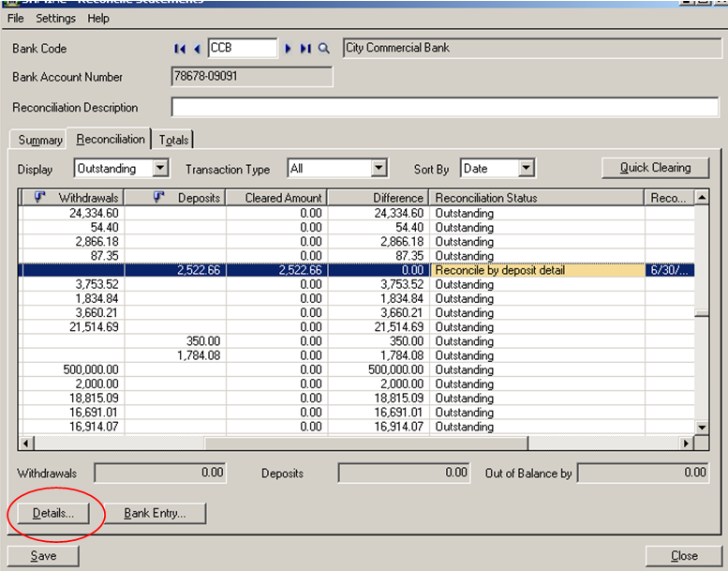Open the Sort By dropdown
This screenshot has width=728, height=572.
(x=526, y=168)
